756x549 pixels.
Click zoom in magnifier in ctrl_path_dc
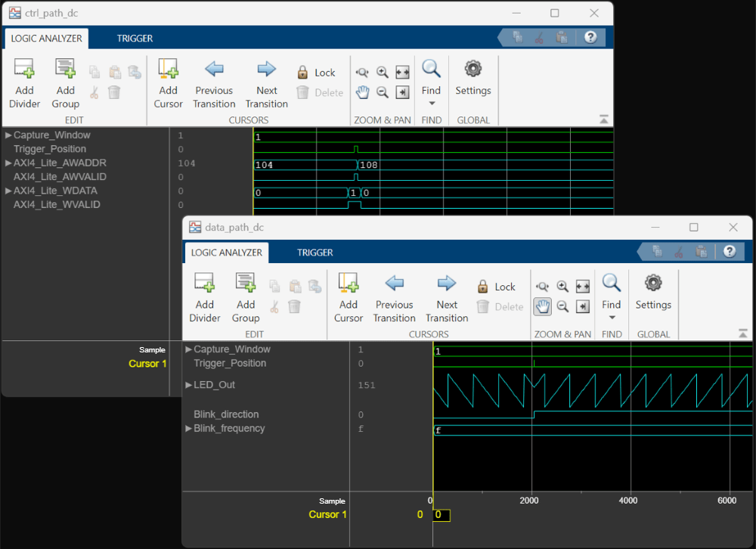tap(383, 73)
